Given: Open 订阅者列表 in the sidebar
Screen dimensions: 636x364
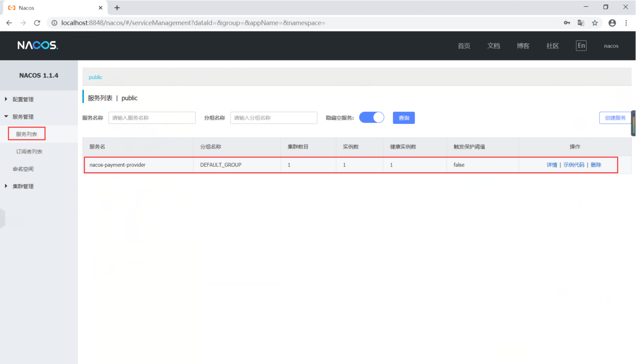Looking at the screenshot, I should pyautogui.click(x=29, y=151).
